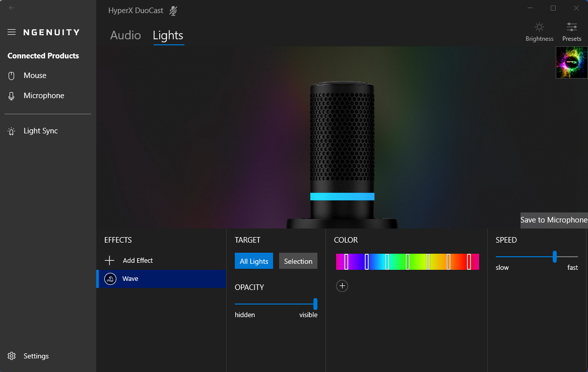The image size is (588, 372).
Task: Open the hamburger navigation menu
Action: click(x=12, y=32)
